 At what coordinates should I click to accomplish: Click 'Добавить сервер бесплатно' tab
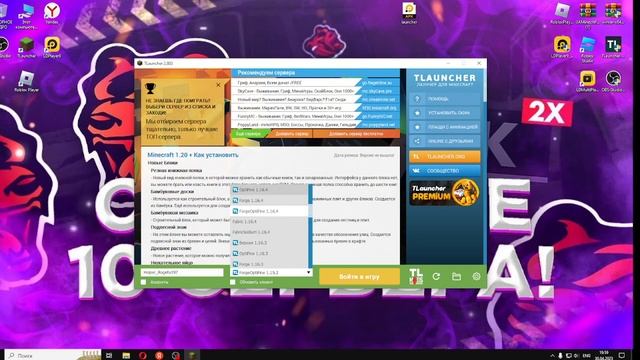tap(356, 134)
